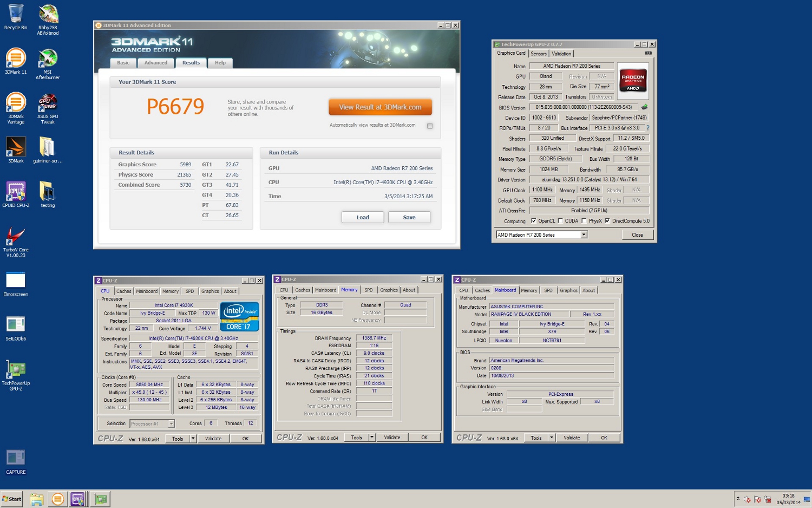Click the GPU-Z screenshot camera icon

(648, 53)
